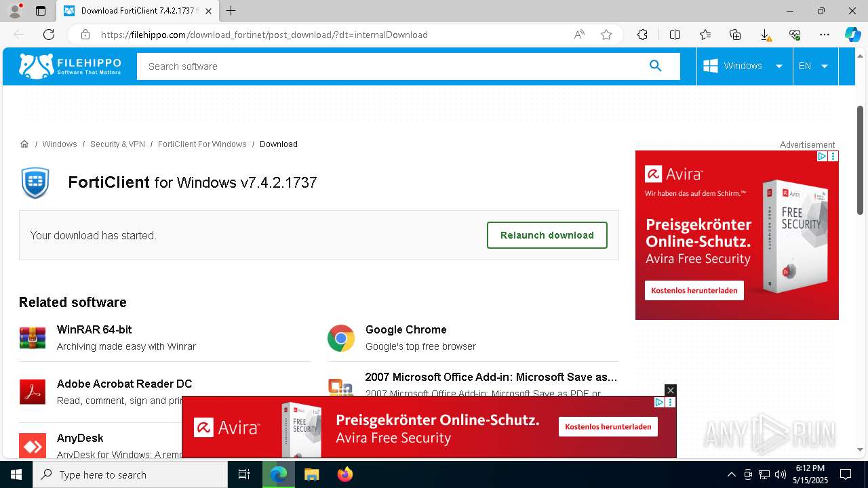The height and width of the screenshot is (488, 868).
Task: Go to FortiClient For Windows breadcrumb
Action: (x=202, y=144)
